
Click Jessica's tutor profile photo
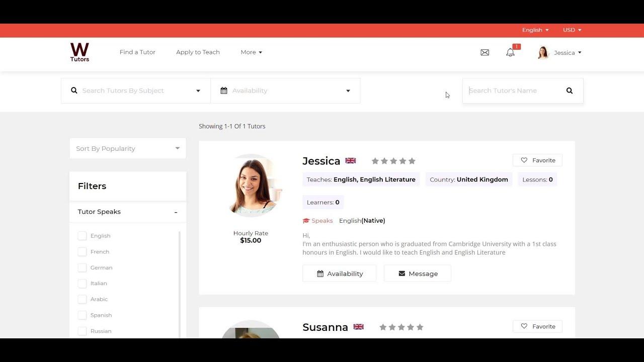pyautogui.click(x=251, y=186)
